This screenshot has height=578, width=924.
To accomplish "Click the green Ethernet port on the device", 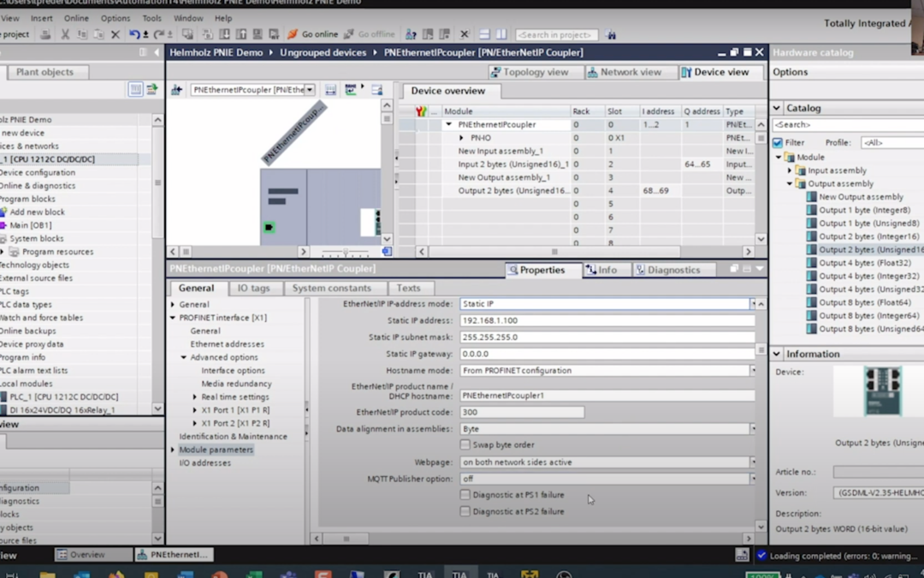I will (x=269, y=227).
